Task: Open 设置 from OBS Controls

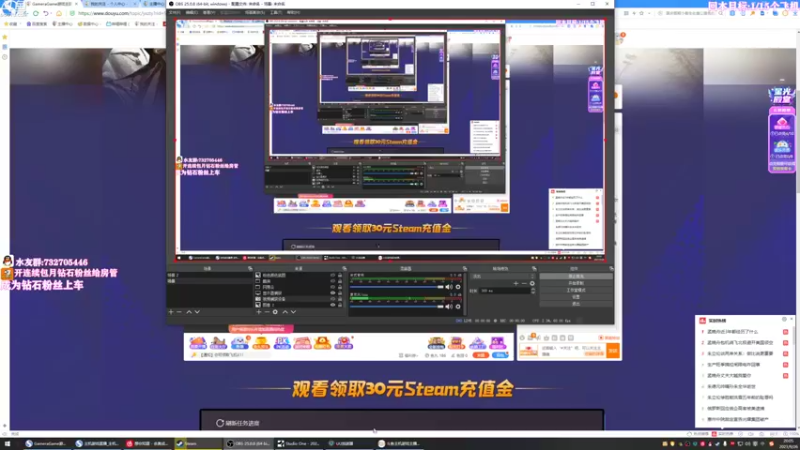Action: click(x=576, y=296)
